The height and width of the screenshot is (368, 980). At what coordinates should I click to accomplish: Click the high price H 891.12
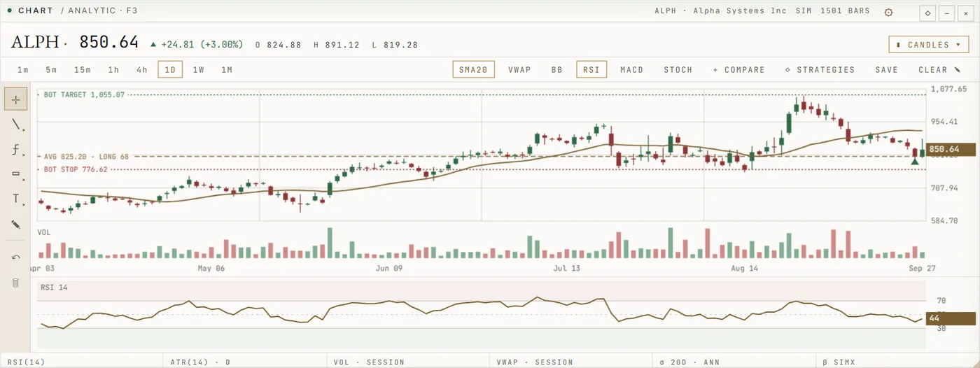[336, 45]
